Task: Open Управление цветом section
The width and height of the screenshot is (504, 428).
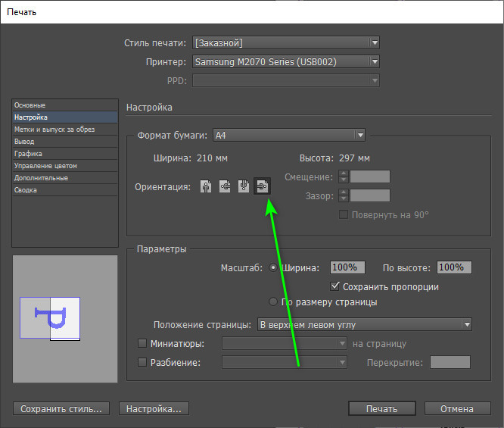Action: click(65, 166)
